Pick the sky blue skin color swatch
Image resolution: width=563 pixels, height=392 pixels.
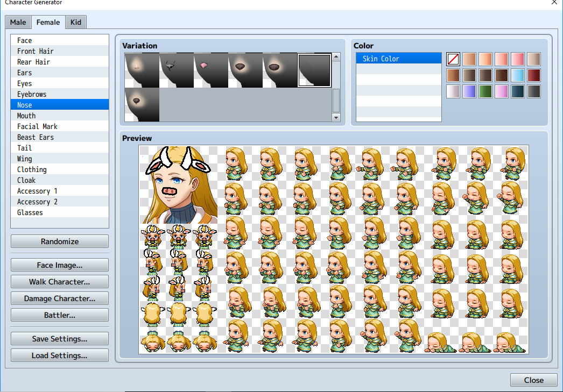click(517, 75)
